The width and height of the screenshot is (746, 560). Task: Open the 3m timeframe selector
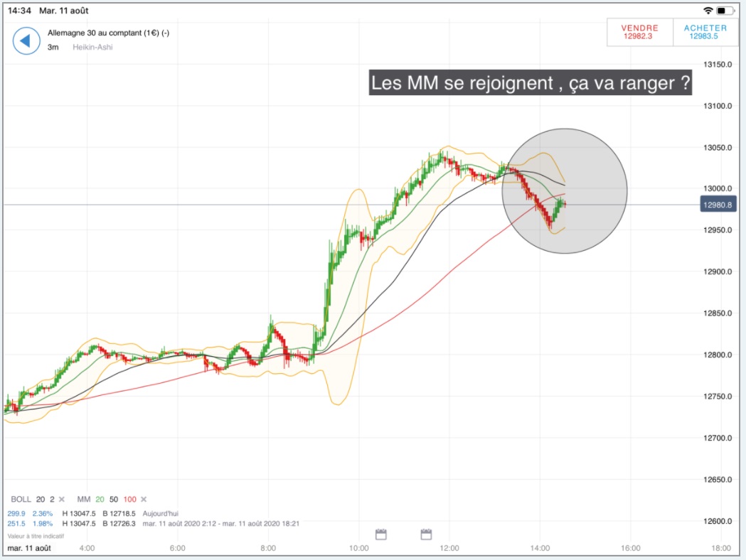tap(53, 47)
